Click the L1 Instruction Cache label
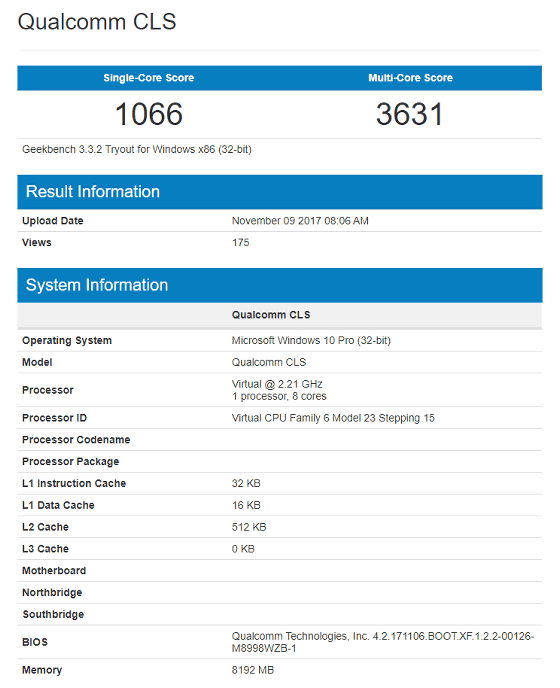The height and width of the screenshot is (688, 560). pyautogui.click(x=74, y=484)
